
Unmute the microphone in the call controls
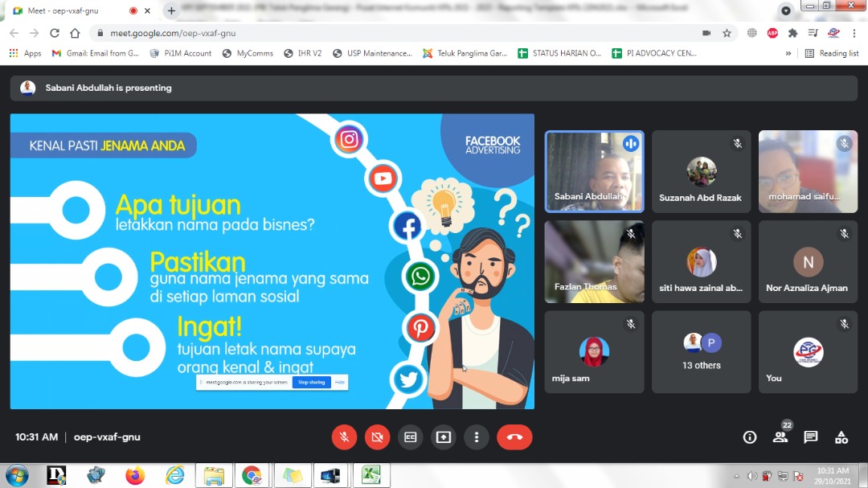click(344, 437)
